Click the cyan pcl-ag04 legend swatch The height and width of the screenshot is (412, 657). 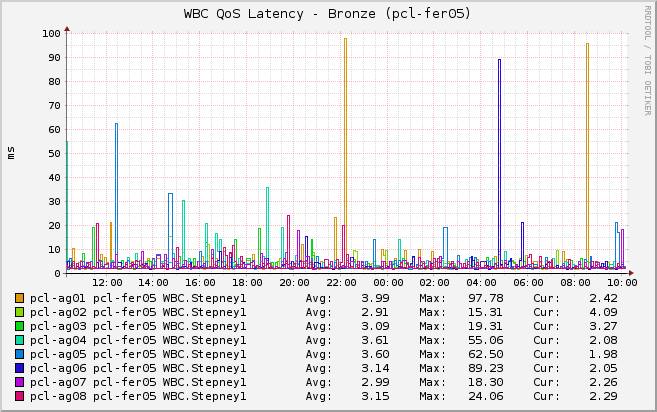(x=19, y=340)
